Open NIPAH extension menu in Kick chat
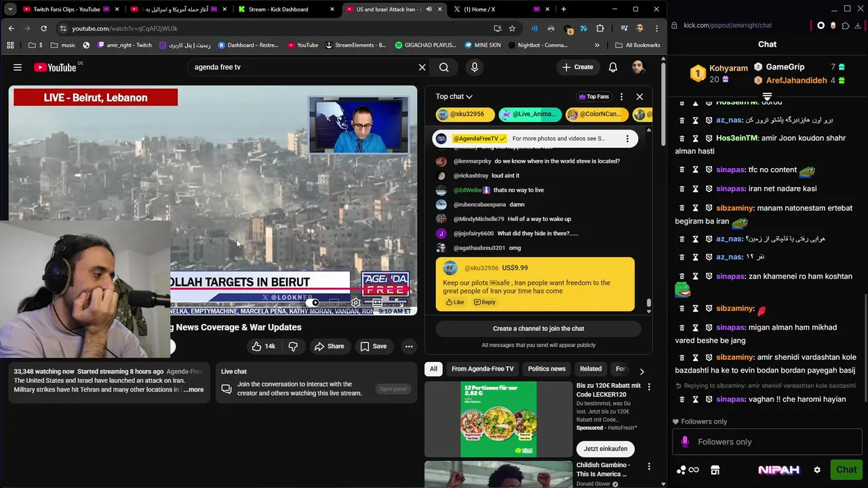This screenshot has width=868, height=488. pos(778,470)
